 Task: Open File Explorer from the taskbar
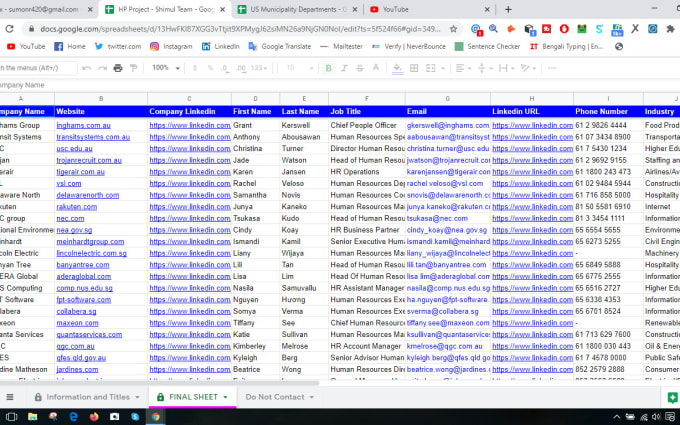pos(33,417)
